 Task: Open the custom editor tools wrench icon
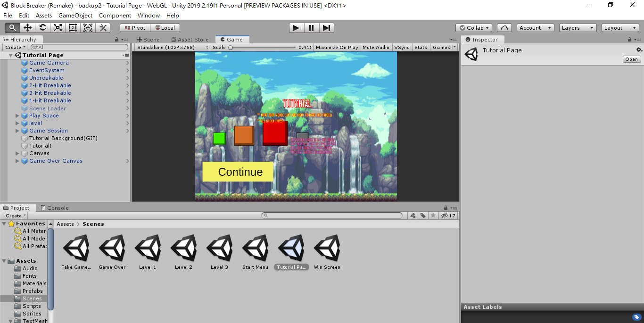pyautogui.click(x=102, y=28)
